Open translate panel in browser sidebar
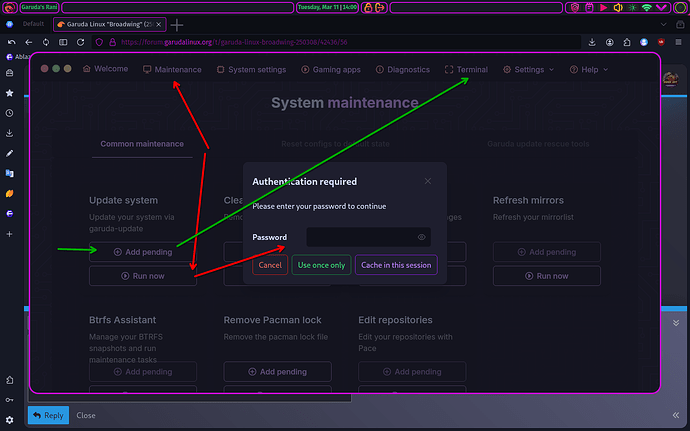 [9, 173]
